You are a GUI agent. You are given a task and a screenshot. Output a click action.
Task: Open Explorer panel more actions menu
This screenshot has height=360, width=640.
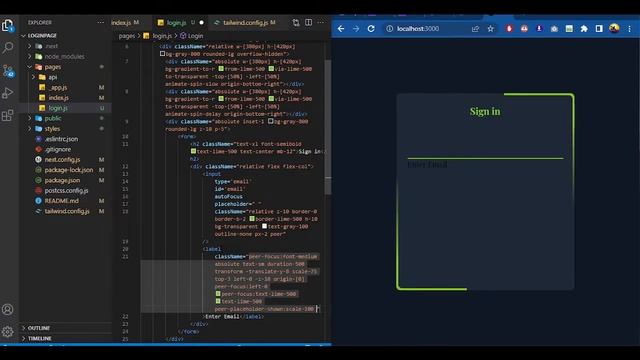pos(100,22)
